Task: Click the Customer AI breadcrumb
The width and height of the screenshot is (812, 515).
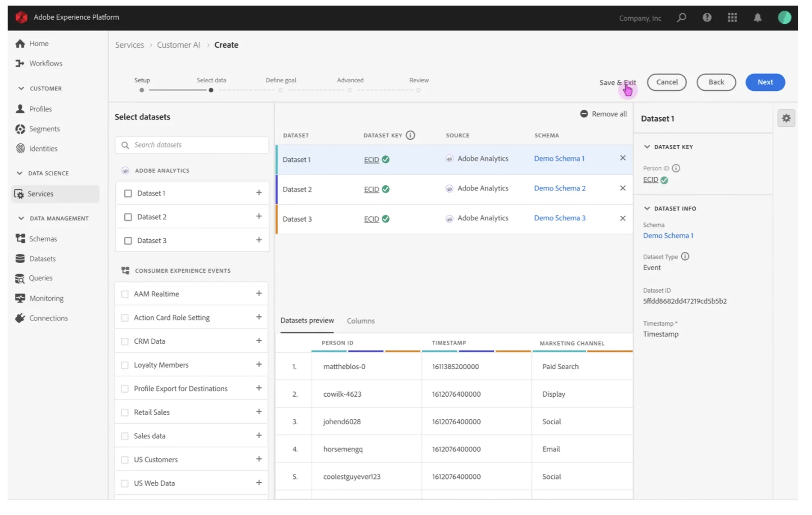Action: pyautogui.click(x=179, y=45)
